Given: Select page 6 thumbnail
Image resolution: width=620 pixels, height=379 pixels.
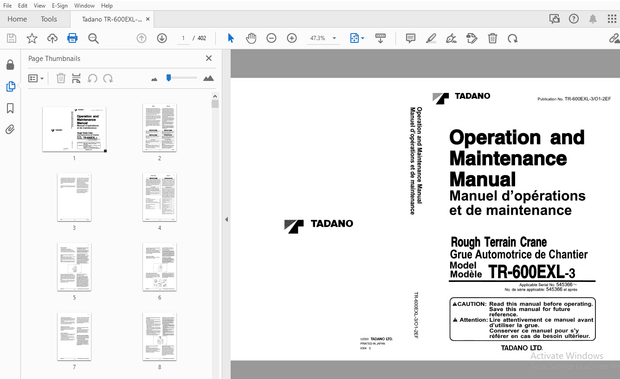Looking at the screenshot, I should tap(159, 267).
